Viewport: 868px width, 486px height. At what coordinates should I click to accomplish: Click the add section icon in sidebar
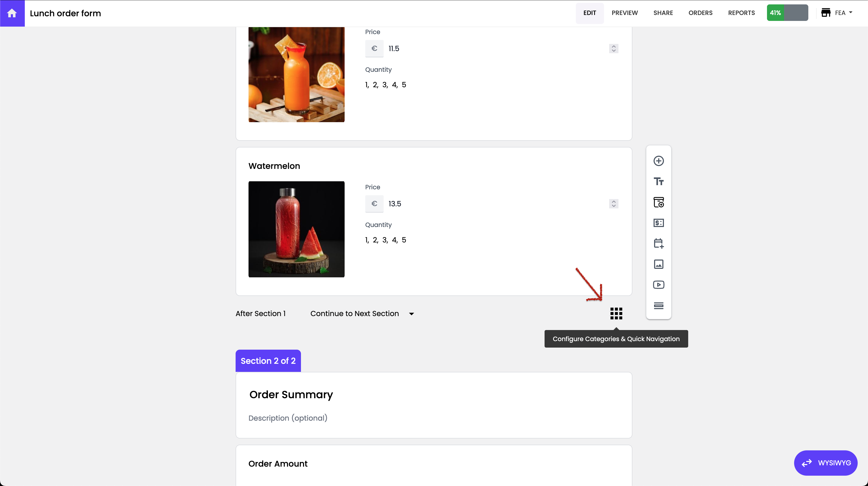point(658,202)
